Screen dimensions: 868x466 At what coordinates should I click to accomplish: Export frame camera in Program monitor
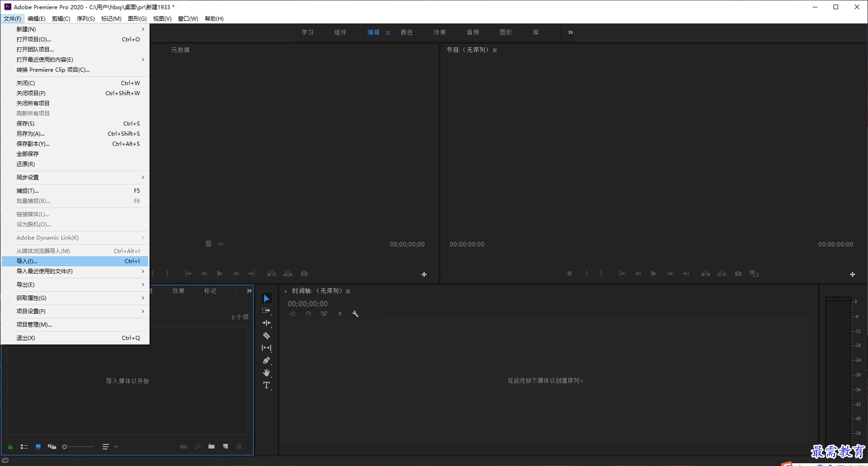click(738, 274)
